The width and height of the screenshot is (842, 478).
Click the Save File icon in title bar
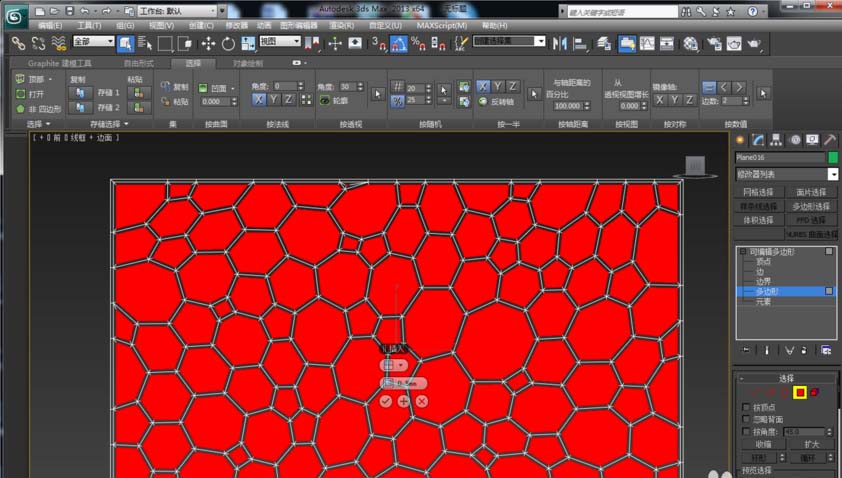point(70,11)
